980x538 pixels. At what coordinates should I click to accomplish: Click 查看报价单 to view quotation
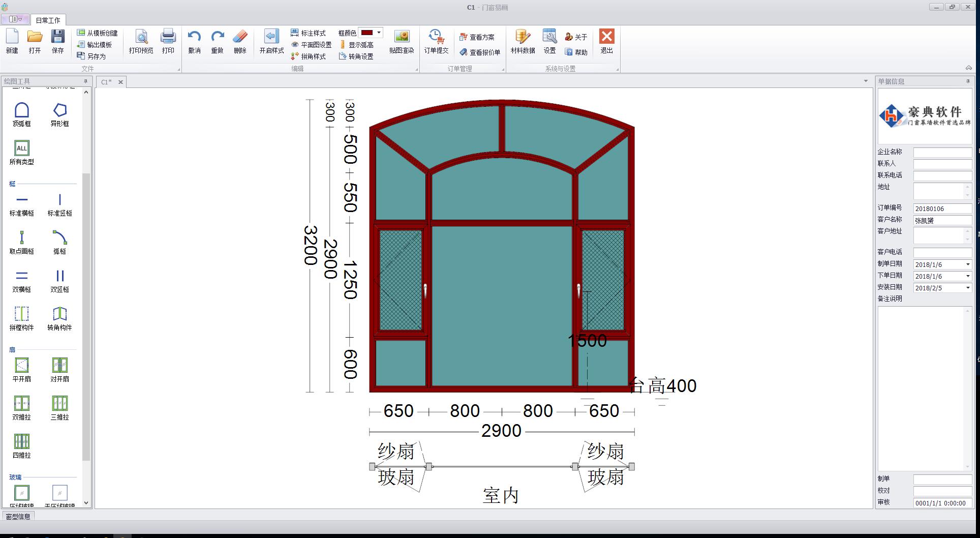[x=480, y=52]
